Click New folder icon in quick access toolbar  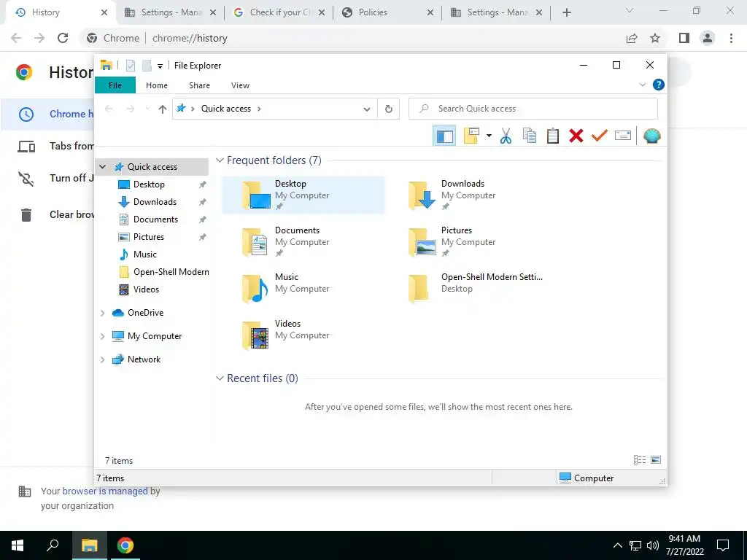click(146, 66)
